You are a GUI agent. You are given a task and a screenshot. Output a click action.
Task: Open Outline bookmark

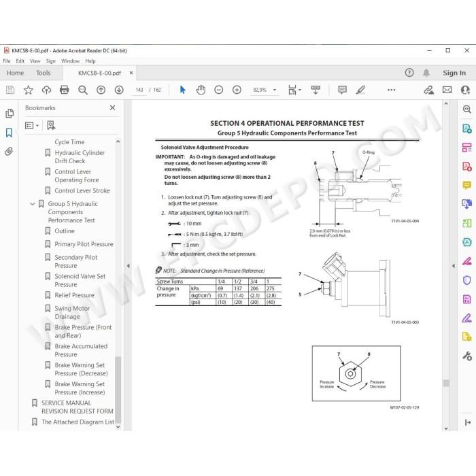click(65, 231)
